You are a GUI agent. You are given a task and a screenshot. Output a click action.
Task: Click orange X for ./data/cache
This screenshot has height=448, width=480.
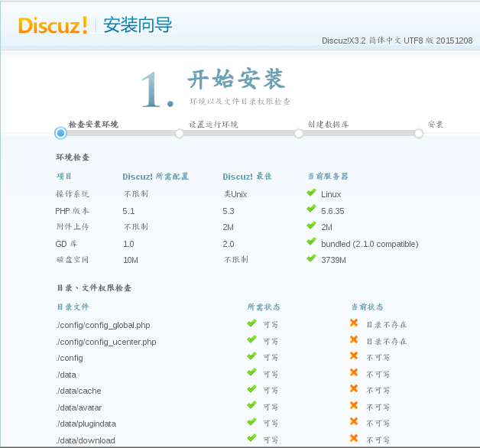354,388
